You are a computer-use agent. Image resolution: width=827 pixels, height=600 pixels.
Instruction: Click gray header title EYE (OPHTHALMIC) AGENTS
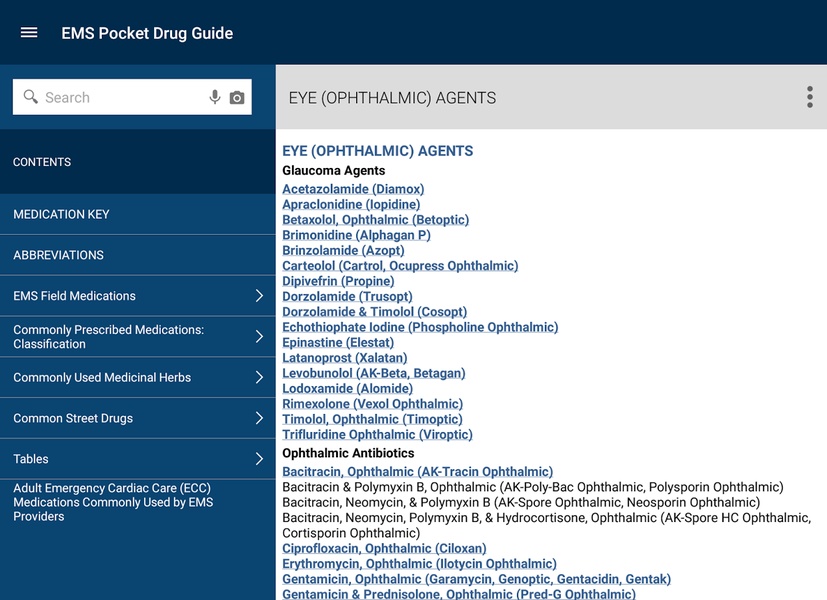coord(392,98)
